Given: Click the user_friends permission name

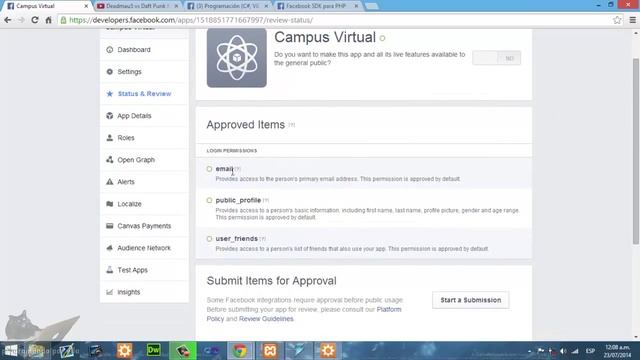Looking at the screenshot, I should (237, 239).
